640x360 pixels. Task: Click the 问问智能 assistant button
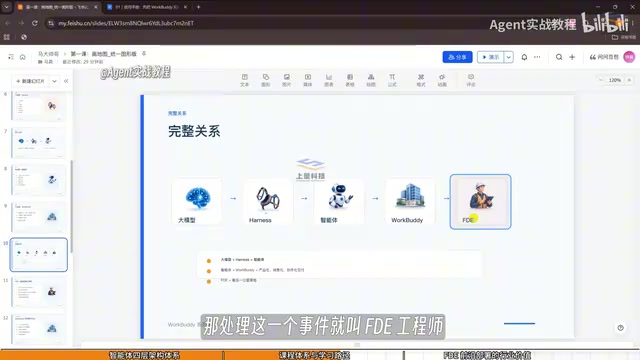604,57
